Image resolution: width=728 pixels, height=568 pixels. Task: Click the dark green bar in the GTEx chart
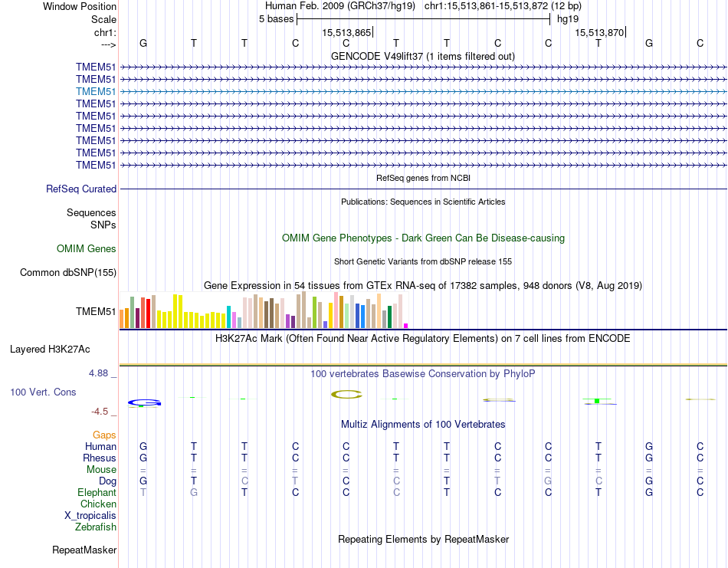pyautogui.click(x=389, y=317)
